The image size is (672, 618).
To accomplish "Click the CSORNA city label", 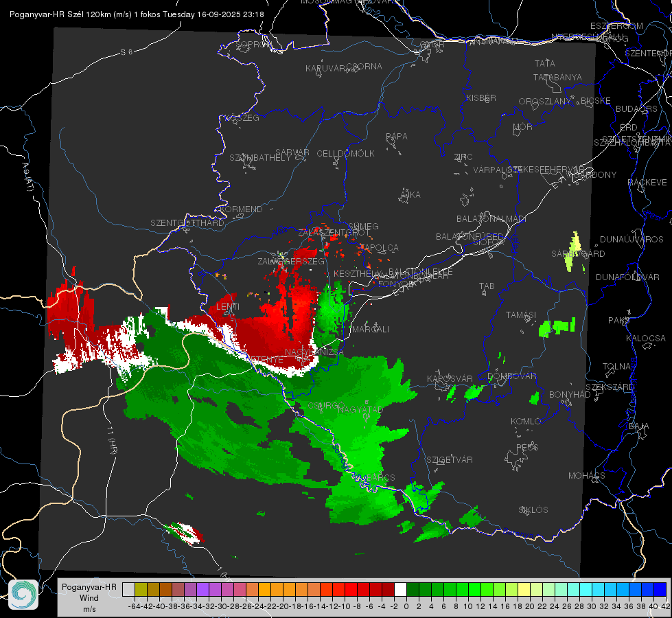I will point(364,66).
